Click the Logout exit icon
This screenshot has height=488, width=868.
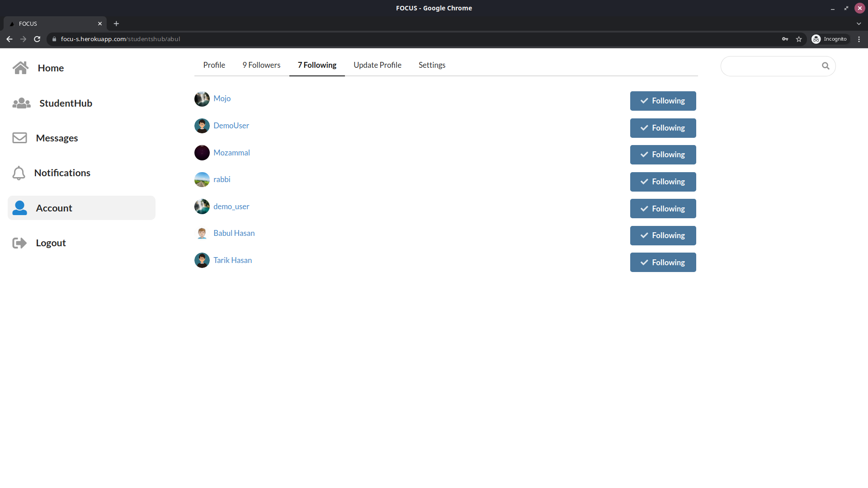19,243
